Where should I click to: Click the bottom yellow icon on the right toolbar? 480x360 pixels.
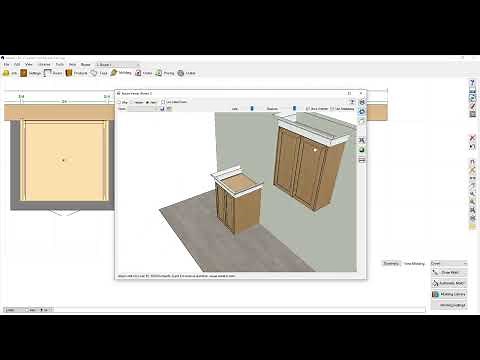click(x=472, y=227)
